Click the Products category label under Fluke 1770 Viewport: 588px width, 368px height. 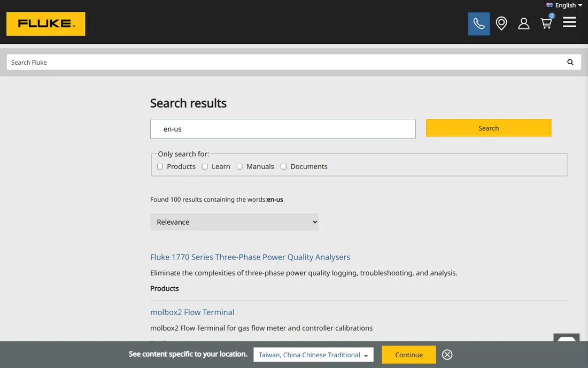(x=165, y=288)
